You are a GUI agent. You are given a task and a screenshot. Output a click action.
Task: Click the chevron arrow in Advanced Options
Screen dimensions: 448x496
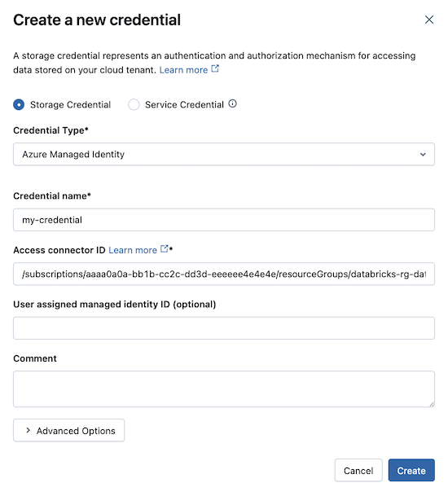coord(29,430)
